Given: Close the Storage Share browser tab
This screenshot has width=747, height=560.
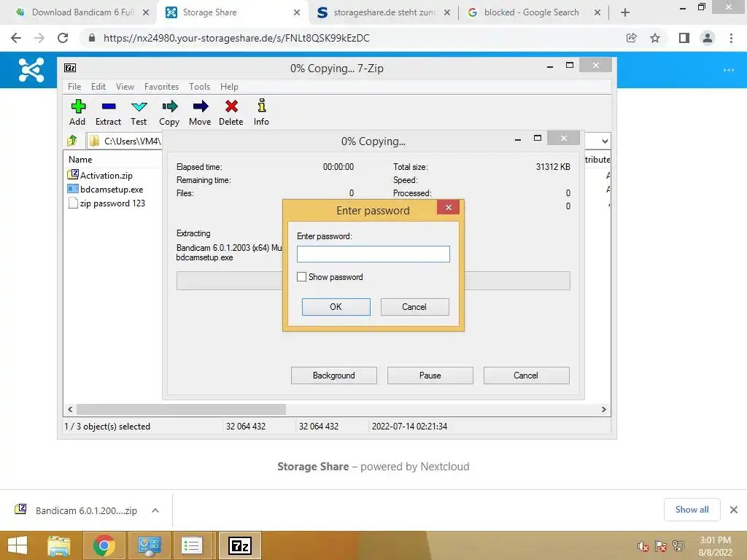Looking at the screenshot, I should point(297,12).
